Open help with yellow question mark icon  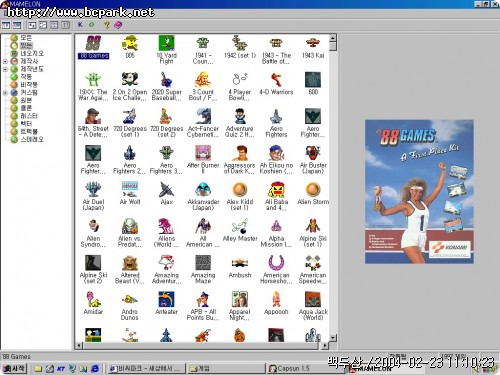coord(107,25)
